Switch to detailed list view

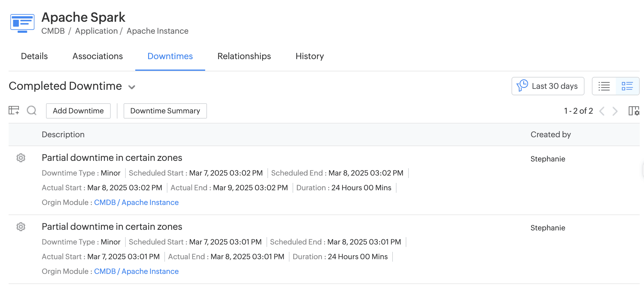[x=627, y=86]
